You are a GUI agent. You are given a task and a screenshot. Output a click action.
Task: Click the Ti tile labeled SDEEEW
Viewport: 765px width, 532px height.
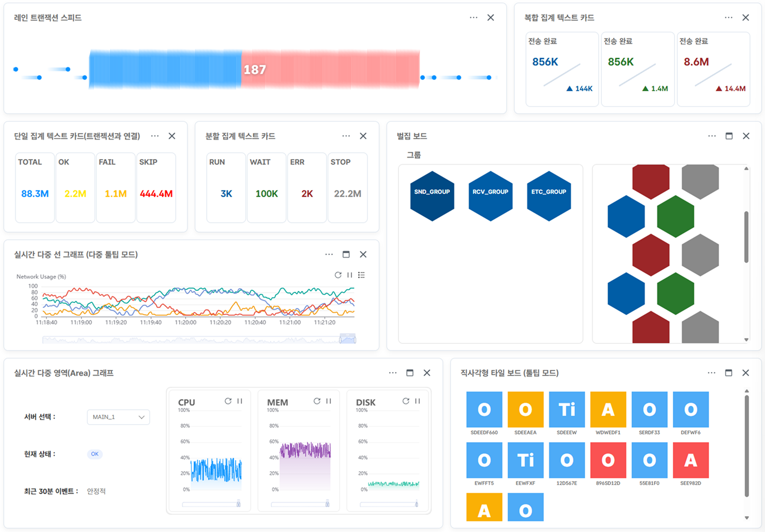(567, 409)
